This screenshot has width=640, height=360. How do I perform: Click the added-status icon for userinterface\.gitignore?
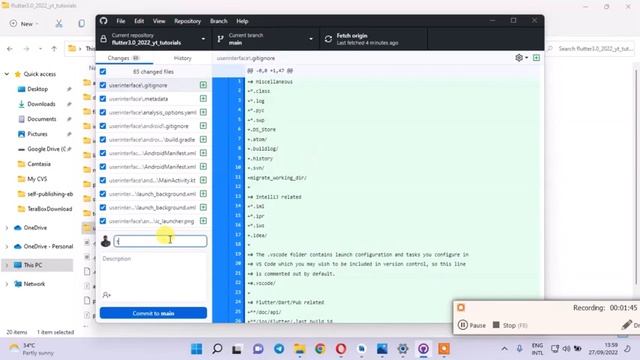203,85
